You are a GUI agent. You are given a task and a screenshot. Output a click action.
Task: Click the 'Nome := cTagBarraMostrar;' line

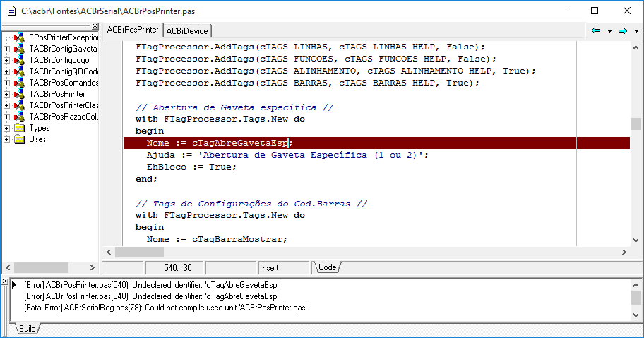217,239
